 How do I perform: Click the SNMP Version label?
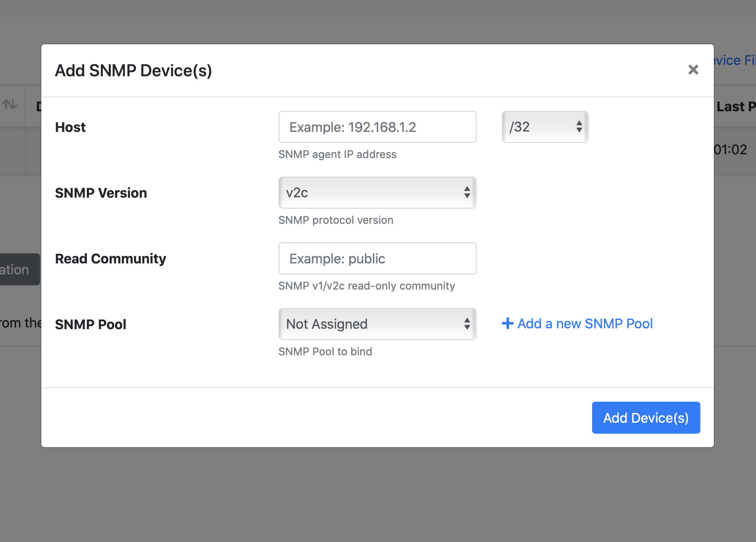coord(101,193)
